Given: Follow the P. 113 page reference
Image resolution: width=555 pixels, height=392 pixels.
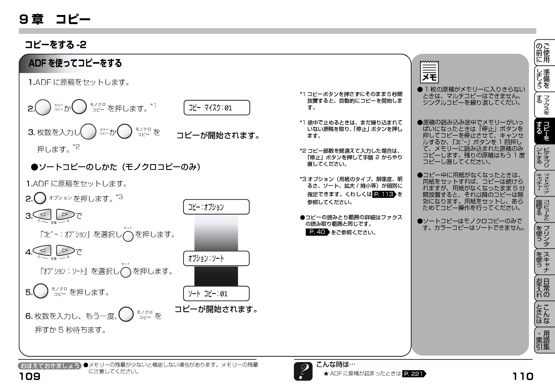Looking at the screenshot, I should (384, 194).
